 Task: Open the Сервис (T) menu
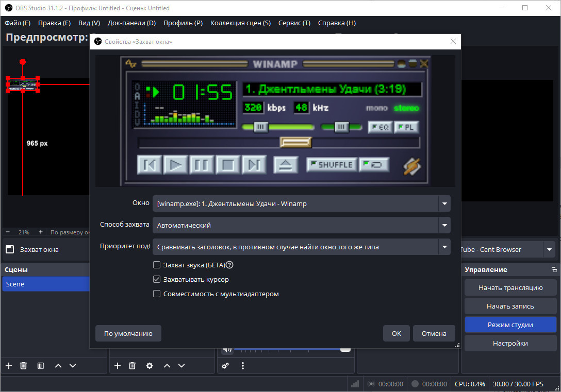tap(294, 23)
